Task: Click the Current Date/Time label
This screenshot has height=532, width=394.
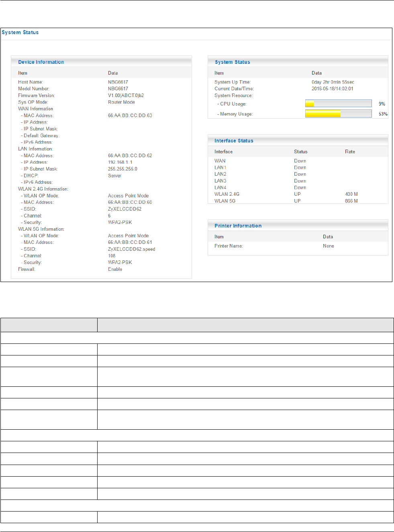Action: tap(234, 89)
